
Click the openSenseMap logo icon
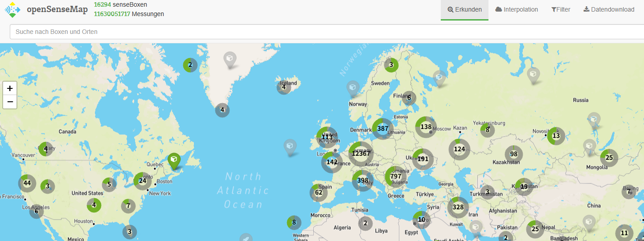click(12, 10)
